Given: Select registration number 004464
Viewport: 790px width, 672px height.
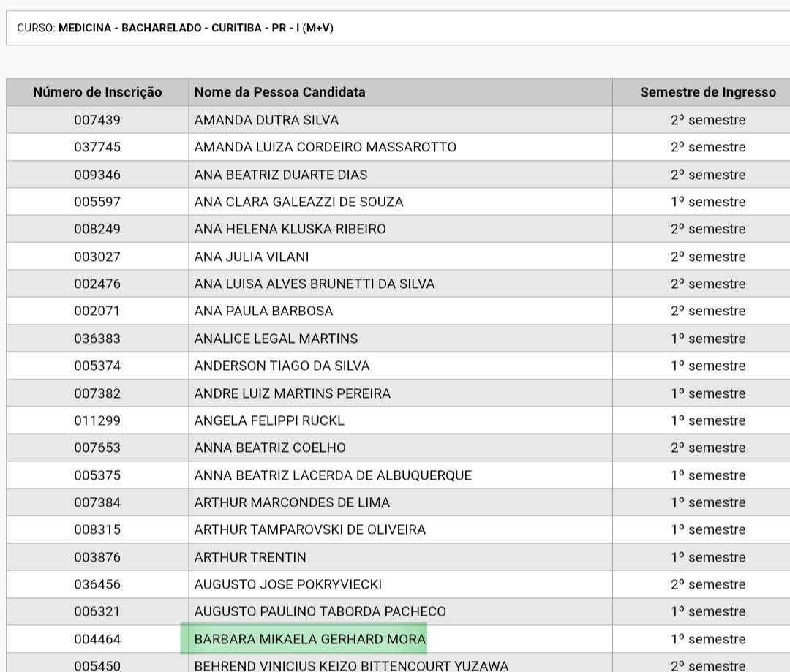Looking at the screenshot, I should pyautogui.click(x=97, y=639).
